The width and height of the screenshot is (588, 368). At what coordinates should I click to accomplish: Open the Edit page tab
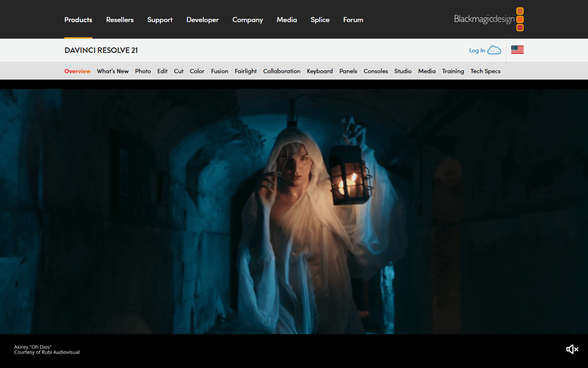pos(162,71)
